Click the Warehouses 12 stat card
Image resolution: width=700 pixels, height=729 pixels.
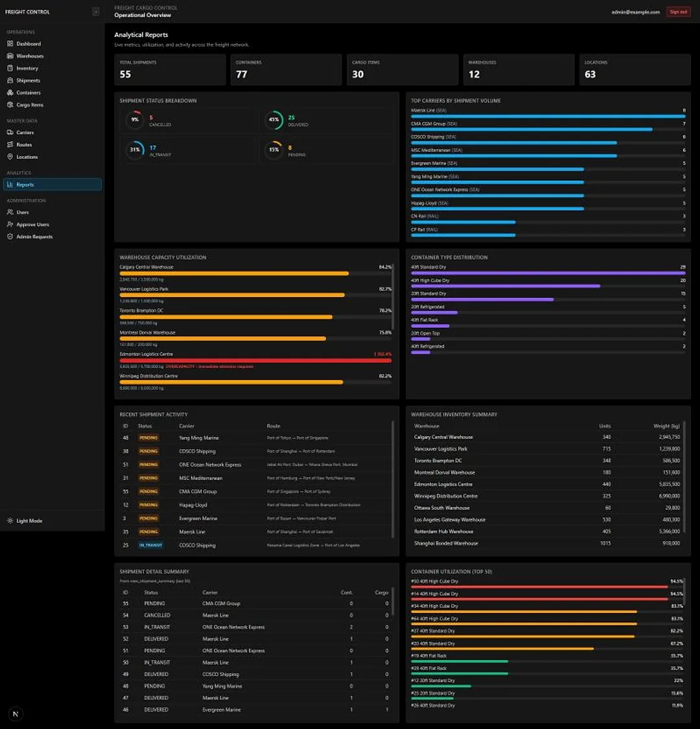(x=519, y=70)
